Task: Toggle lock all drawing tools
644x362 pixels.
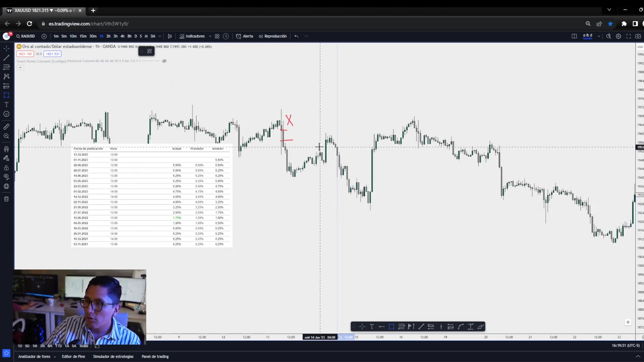Action: click(x=6, y=168)
